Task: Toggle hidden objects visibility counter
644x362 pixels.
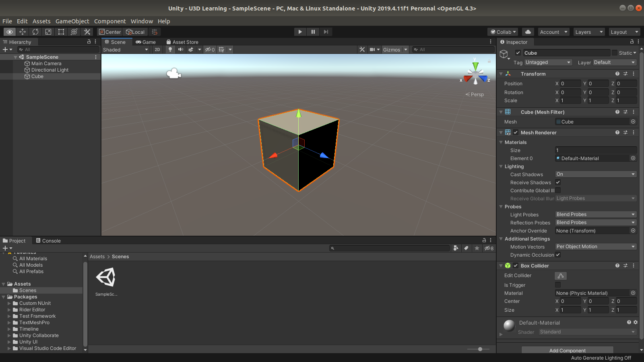Action: click(210, 49)
